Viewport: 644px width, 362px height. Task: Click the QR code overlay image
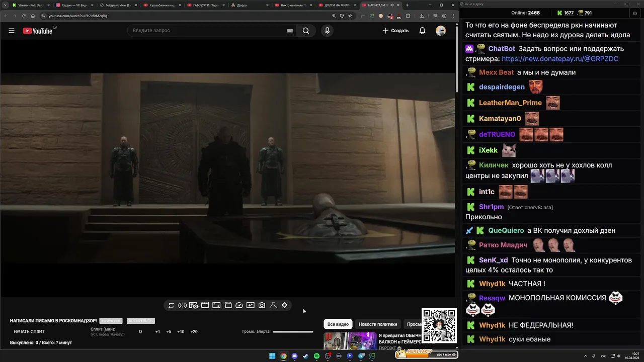click(x=439, y=325)
